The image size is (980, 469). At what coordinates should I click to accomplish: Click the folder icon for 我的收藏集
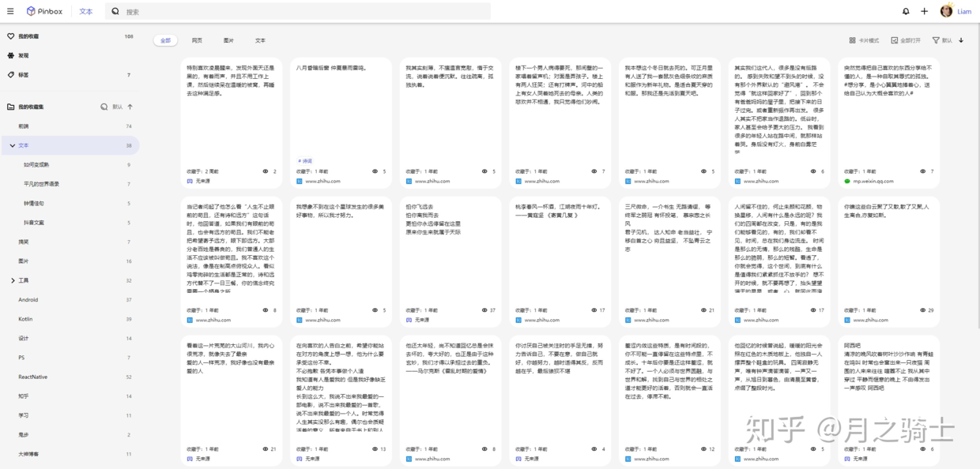click(x=10, y=107)
